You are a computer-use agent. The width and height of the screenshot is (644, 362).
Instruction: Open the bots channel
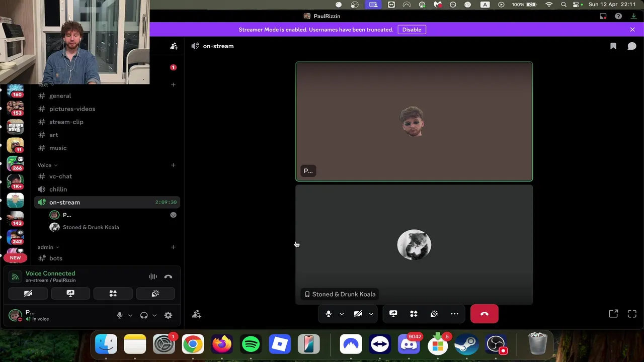point(106,258)
